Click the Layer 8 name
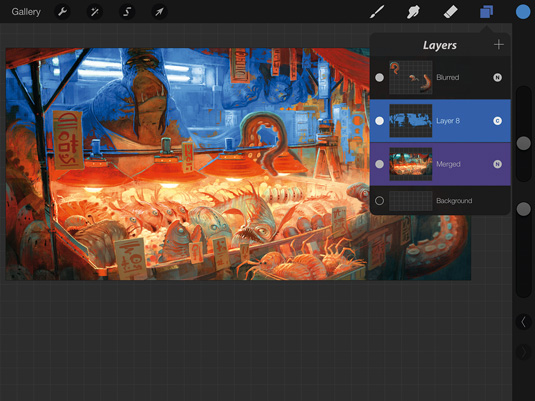 click(448, 121)
